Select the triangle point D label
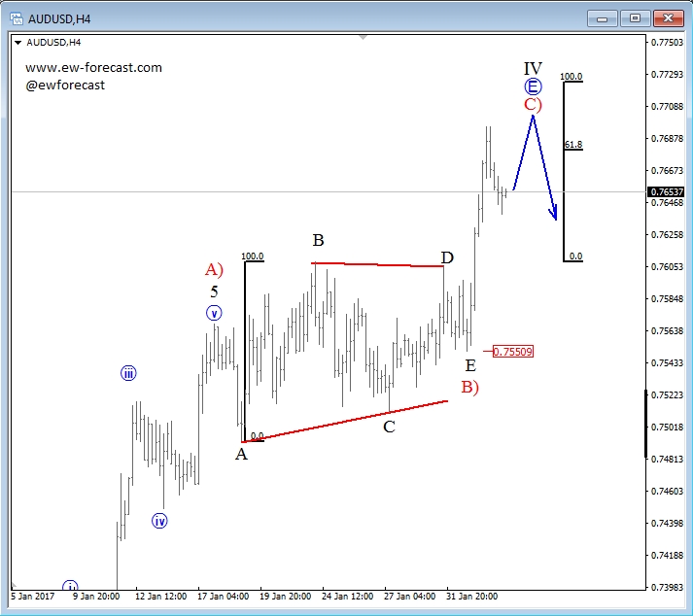This screenshot has width=693, height=616. [x=447, y=257]
